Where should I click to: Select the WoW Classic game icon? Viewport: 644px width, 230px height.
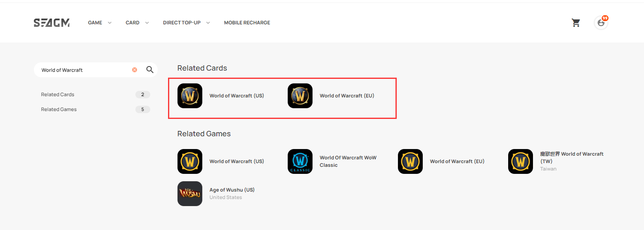300,161
